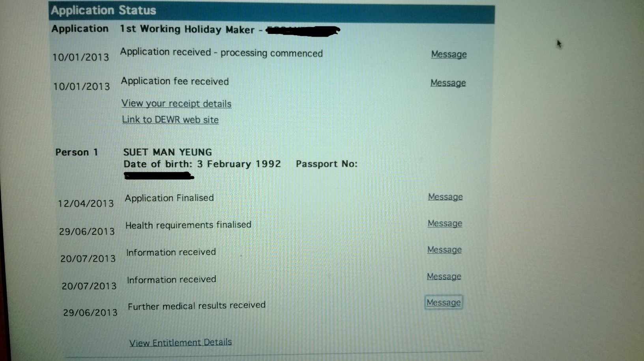Open the Link to DEWR web site

[x=170, y=119]
